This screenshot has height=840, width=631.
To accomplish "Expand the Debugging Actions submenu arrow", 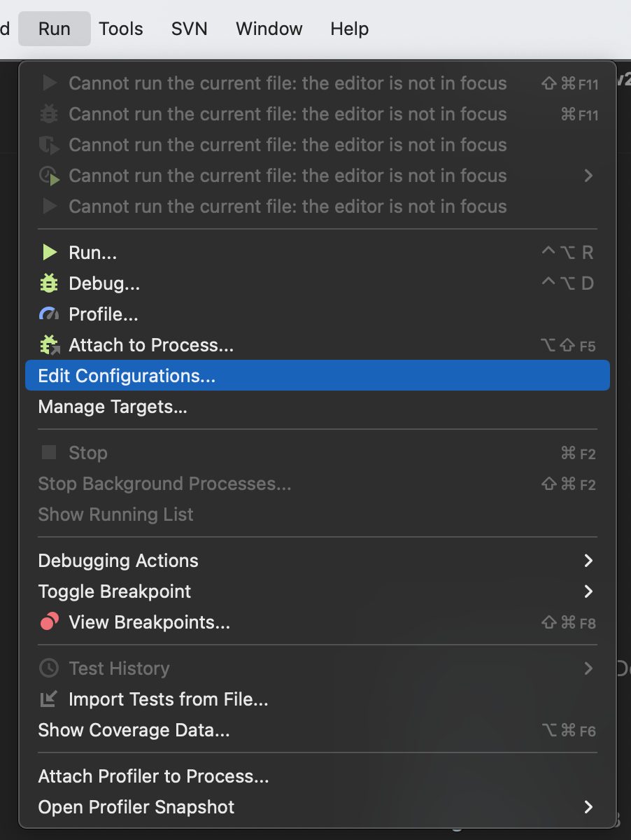I will coord(588,561).
